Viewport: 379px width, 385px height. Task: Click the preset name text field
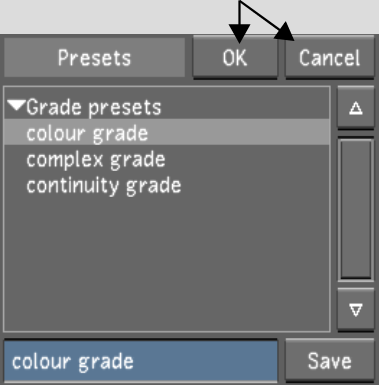point(141,361)
